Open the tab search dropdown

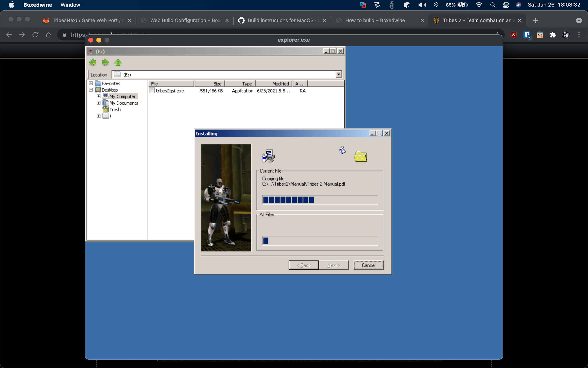tap(579, 20)
